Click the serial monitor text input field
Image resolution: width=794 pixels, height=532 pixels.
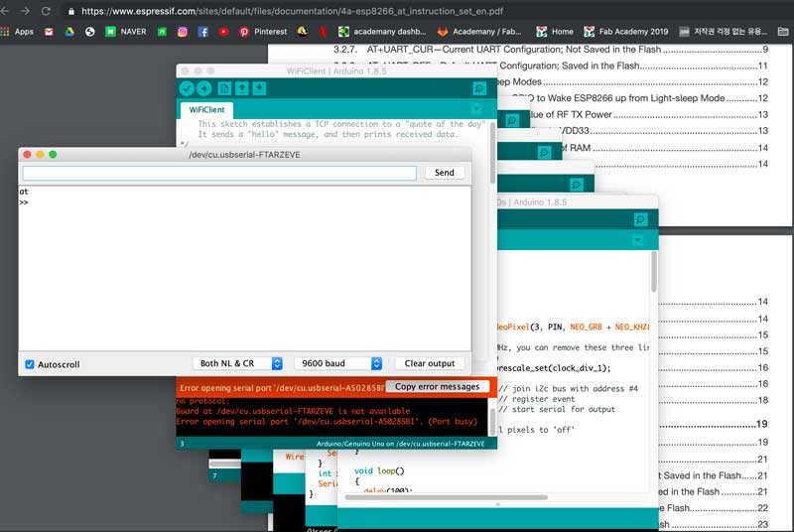pyautogui.click(x=219, y=173)
